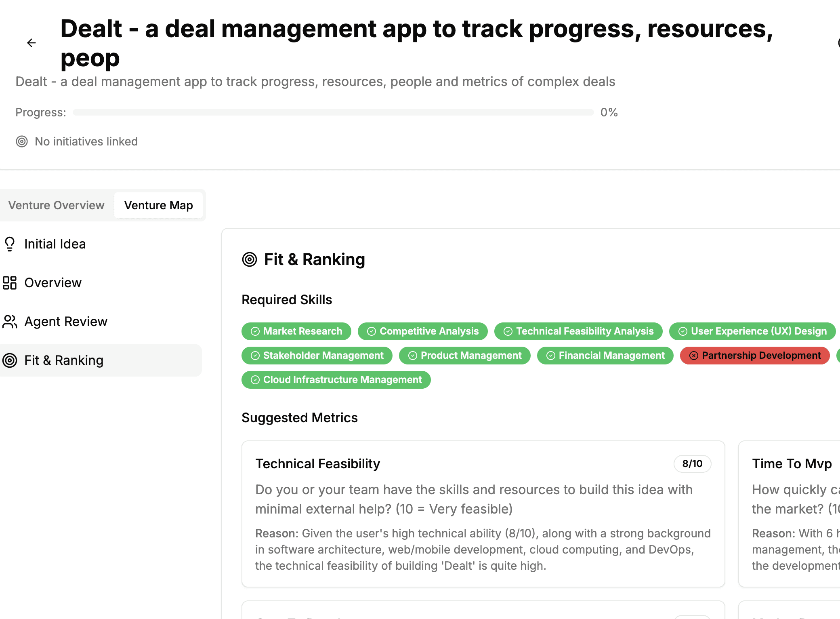Click the venture progress bar
Viewport: 840px width, 619px height.
pyautogui.click(x=333, y=112)
